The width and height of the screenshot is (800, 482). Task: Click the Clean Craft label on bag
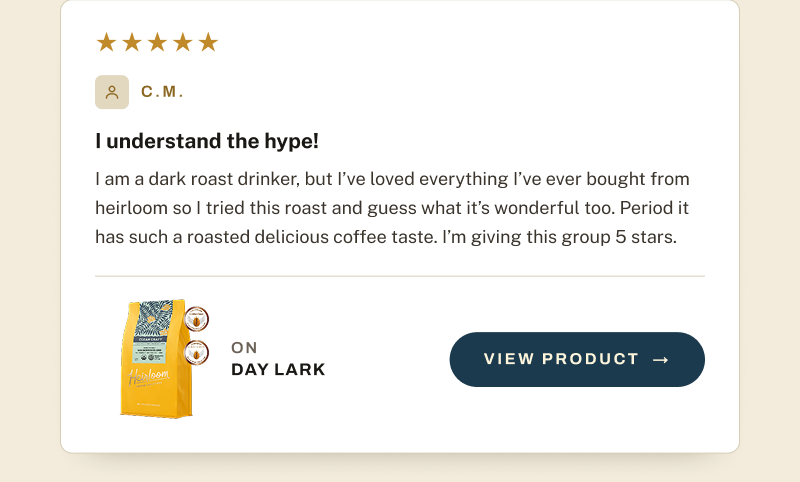pyautogui.click(x=150, y=339)
